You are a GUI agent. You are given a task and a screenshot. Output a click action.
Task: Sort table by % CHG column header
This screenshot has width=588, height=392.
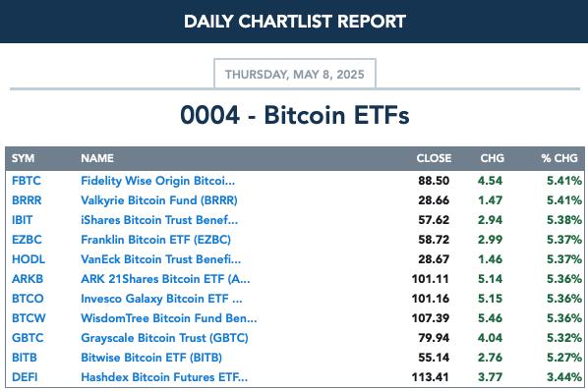pos(559,158)
